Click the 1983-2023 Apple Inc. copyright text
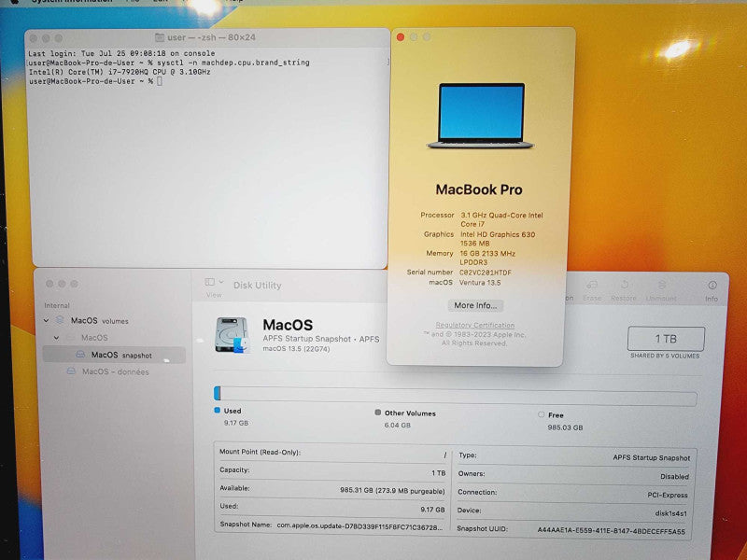 [474, 339]
